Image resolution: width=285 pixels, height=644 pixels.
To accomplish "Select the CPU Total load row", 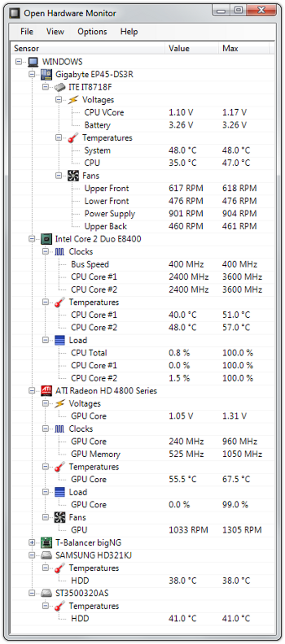I will click(x=89, y=353).
